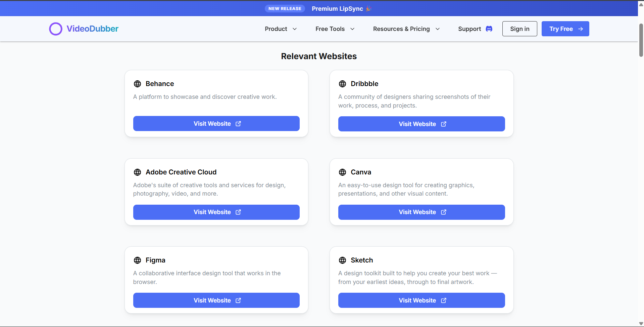The height and width of the screenshot is (327, 644).
Task: Click the Adobe Creative Cloud card title
Action: [x=181, y=172]
